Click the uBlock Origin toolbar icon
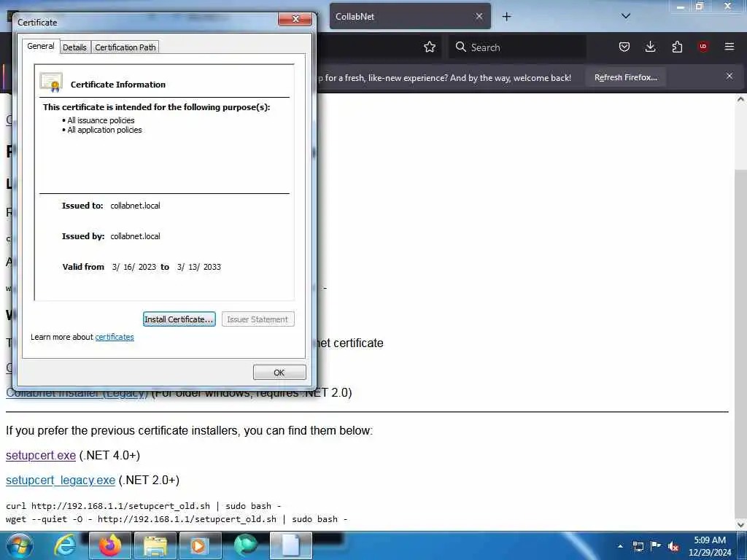 703,47
